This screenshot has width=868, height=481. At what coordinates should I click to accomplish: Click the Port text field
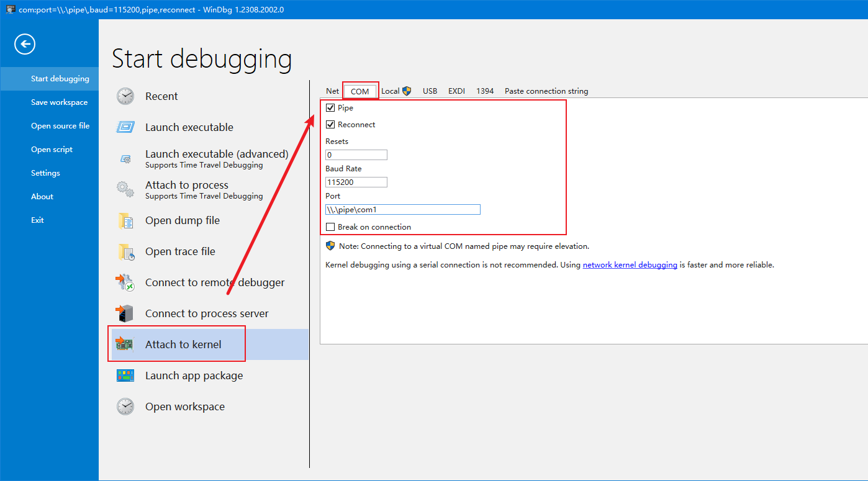(x=402, y=210)
